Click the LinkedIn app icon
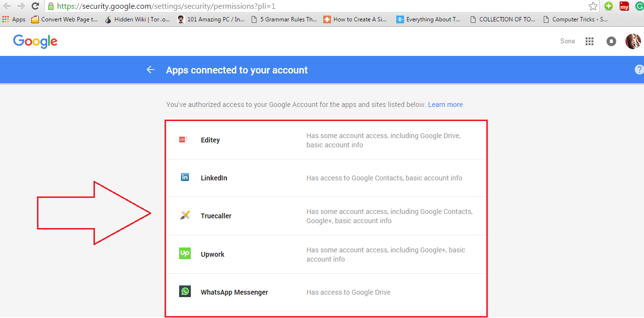The image size is (644, 318). pyautogui.click(x=185, y=177)
